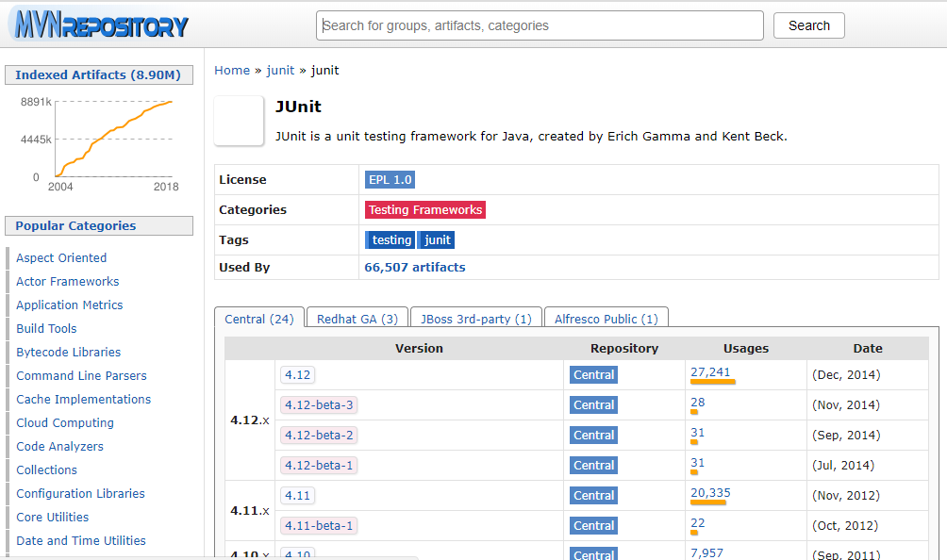Focus the artifact search input field
The width and height of the screenshot is (947, 560).
[540, 25]
